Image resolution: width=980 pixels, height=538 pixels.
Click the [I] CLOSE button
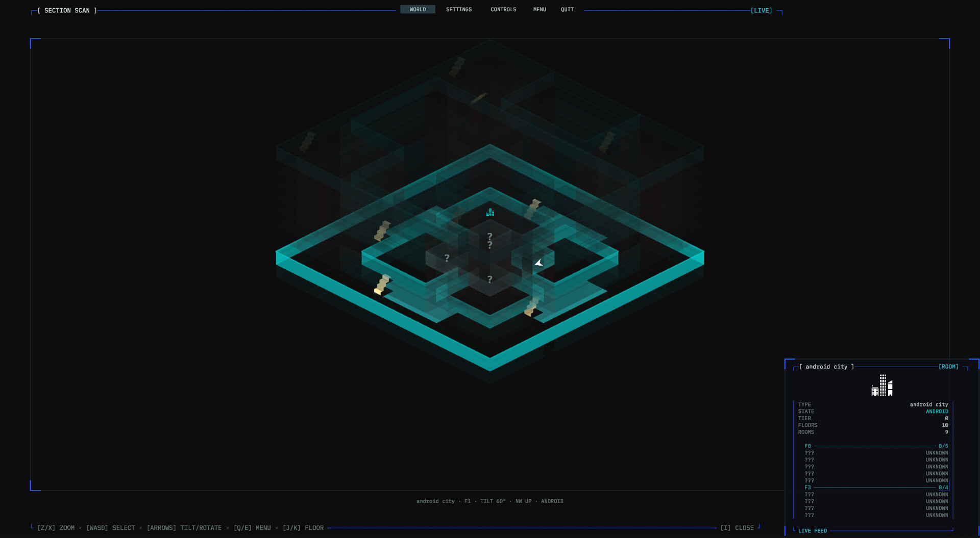pos(737,528)
